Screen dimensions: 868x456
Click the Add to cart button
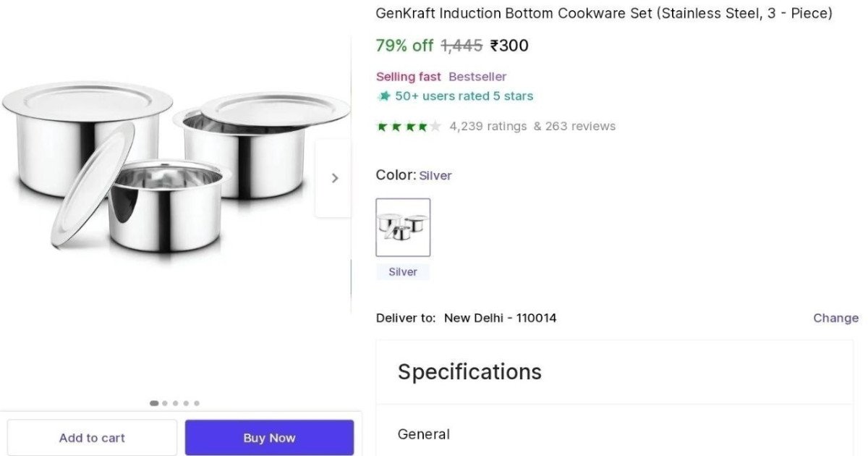93,437
